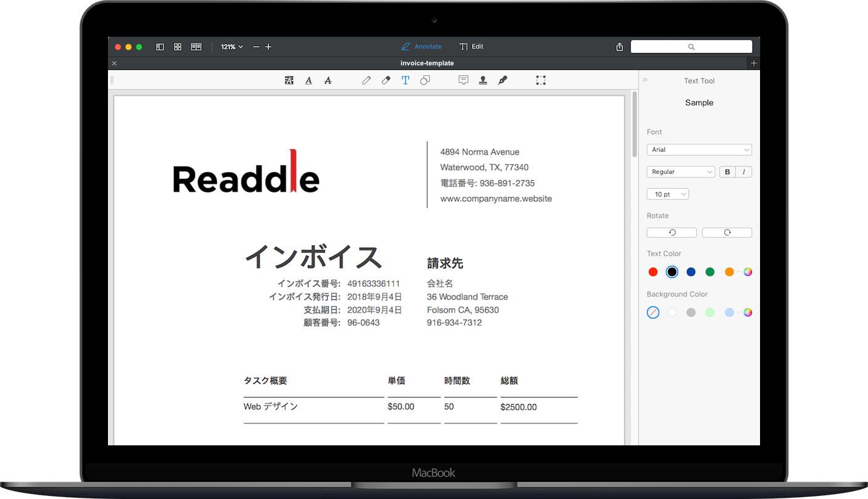Open a new tab with plus
This screenshot has height=499, width=868.
tap(753, 63)
